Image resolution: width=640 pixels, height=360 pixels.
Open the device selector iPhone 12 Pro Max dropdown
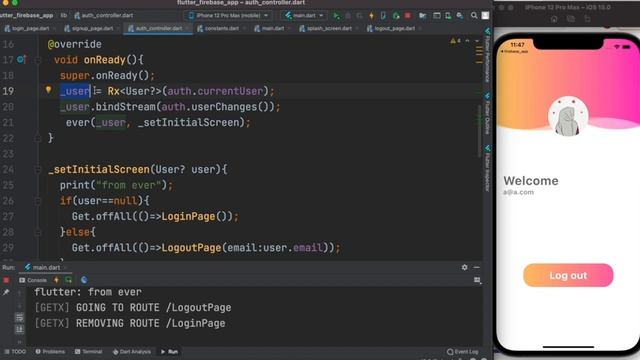pyautogui.click(x=229, y=16)
